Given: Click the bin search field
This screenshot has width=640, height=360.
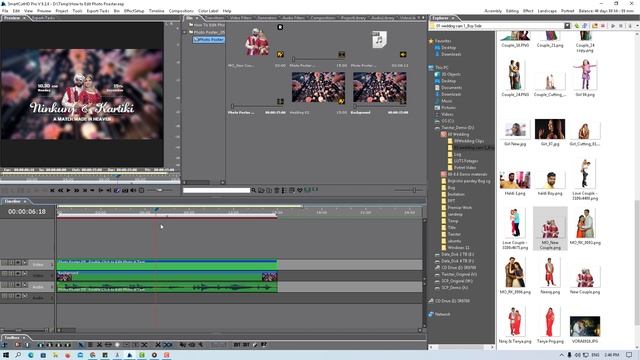Looking at the screenshot, I should point(216,190).
